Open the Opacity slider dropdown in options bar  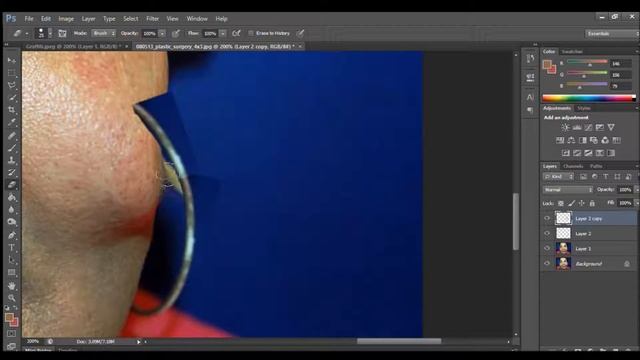162,33
